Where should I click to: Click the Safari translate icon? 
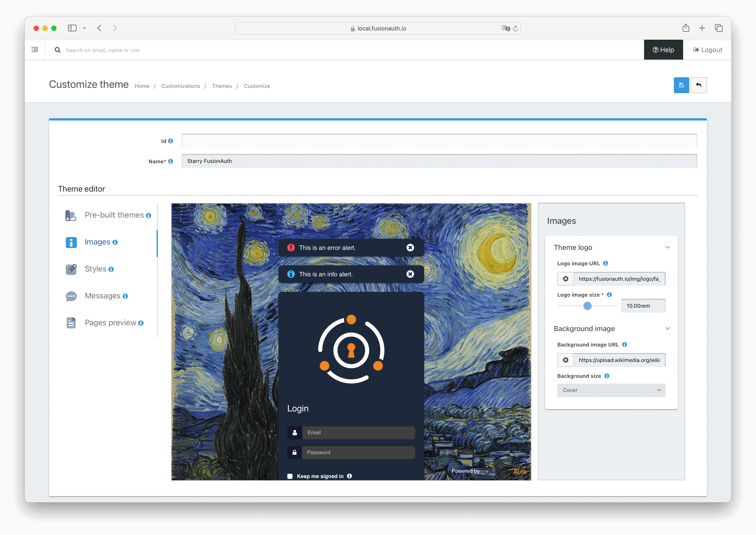point(506,28)
